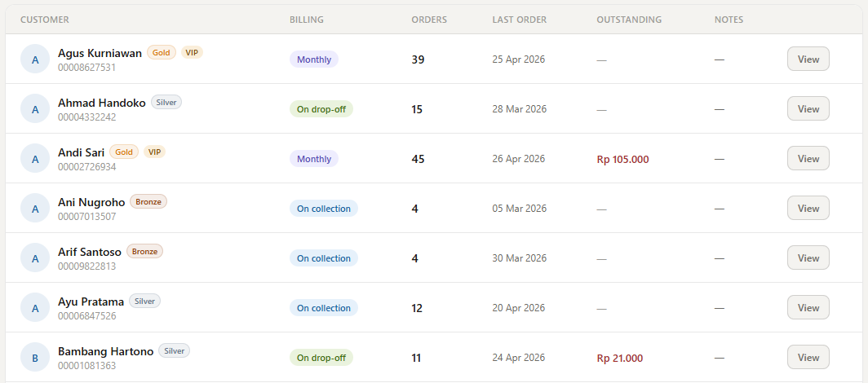The width and height of the screenshot is (868, 383).
Task: Click Ahmad Handoko's avatar circle
Action: [x=35, y=109]
